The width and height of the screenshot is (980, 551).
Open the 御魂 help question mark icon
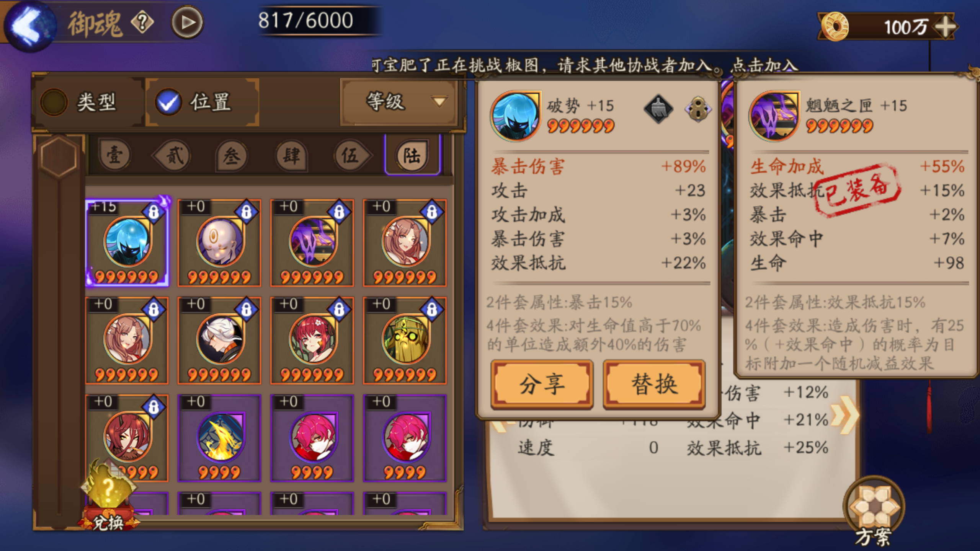(142, 22)
